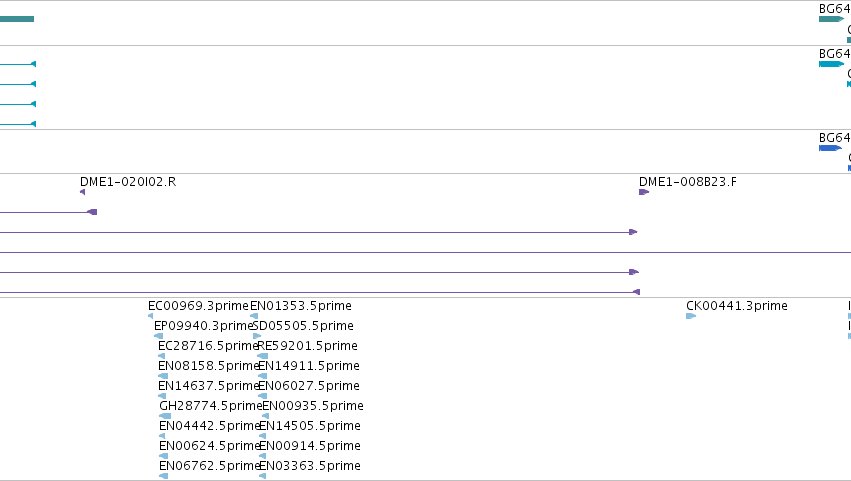Click the arrow glyph beneath EC00969.3prime
The width and height of the screenshot is (851, 481).
(x=150, y=316)
